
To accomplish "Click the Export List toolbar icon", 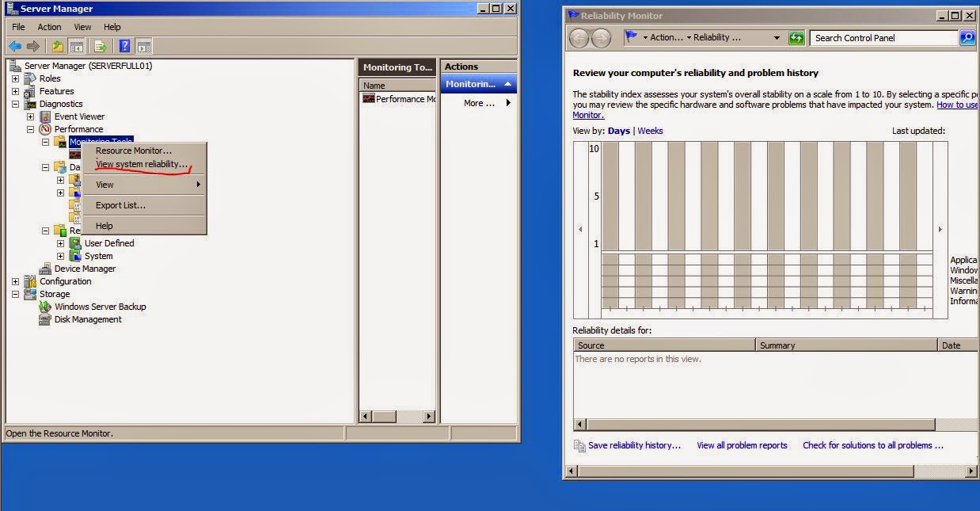I will coord(101,46).
